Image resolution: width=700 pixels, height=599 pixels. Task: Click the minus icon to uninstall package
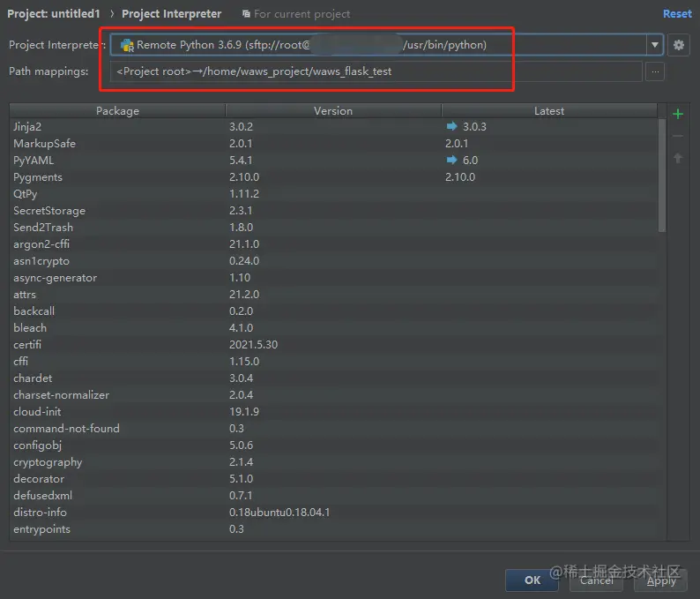pyautogui.click(x=678, y=136)
